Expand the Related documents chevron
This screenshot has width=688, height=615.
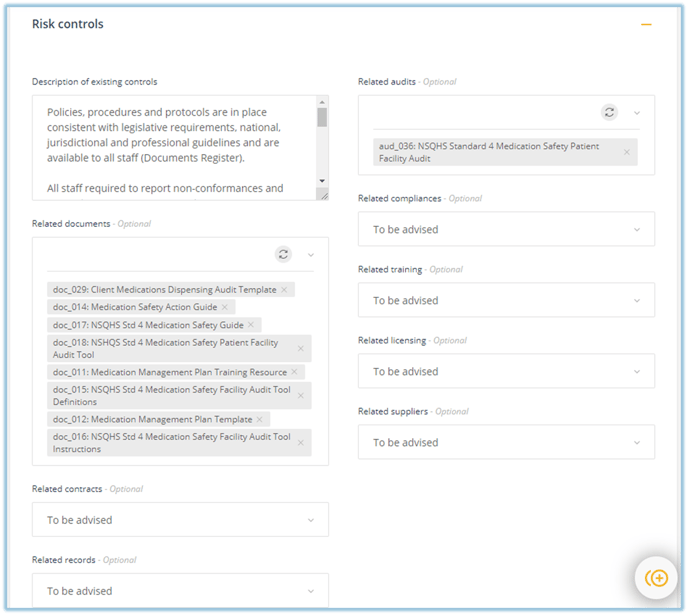pyautogui.click(x=311, y=255)
